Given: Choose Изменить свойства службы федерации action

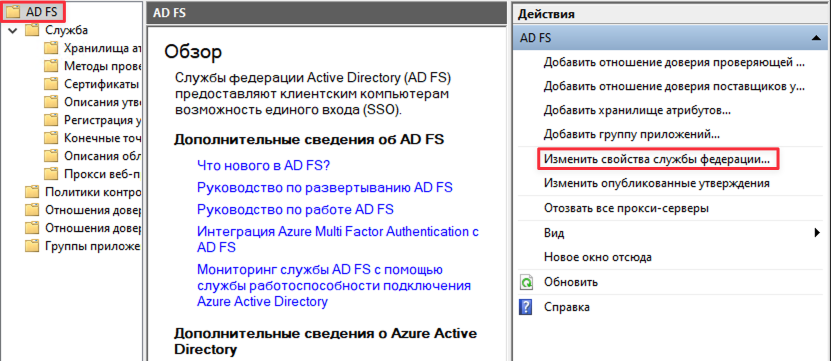Looking at the screenshot, I should [x=657, y=159].
